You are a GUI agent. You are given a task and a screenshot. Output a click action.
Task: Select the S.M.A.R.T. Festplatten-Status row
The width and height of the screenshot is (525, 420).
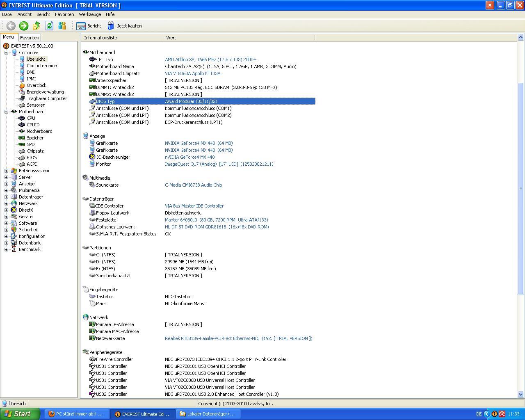point(202,234)
